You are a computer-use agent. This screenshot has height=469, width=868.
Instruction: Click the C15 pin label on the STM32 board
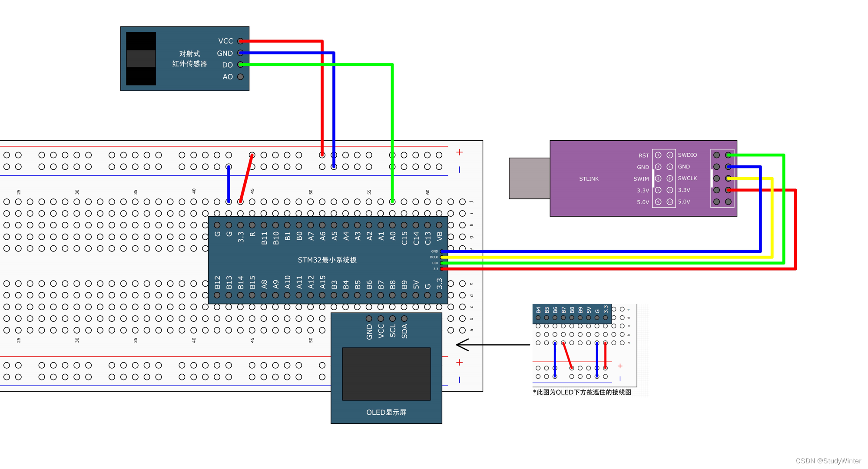tap(404, 238)
